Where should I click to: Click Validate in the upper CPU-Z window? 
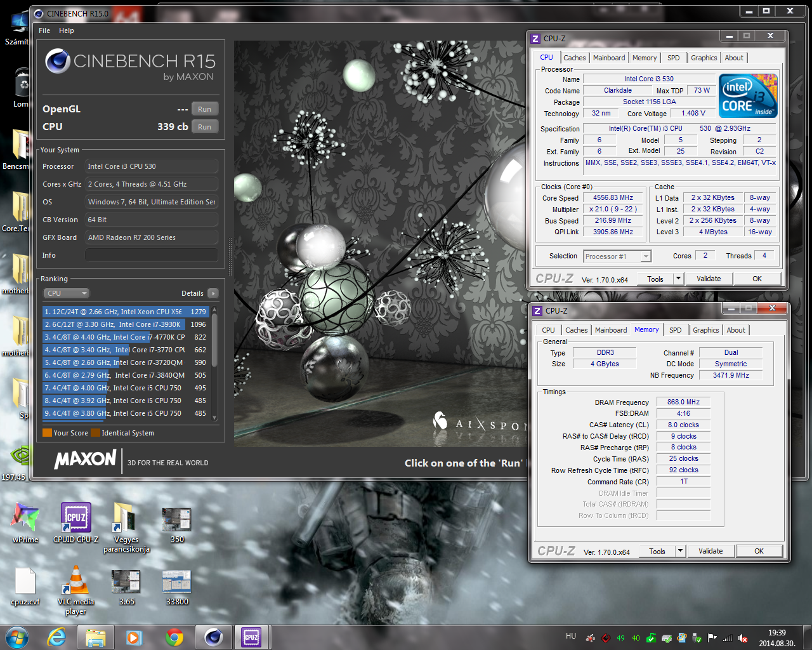pyautogui.click(x=709, y=279)
